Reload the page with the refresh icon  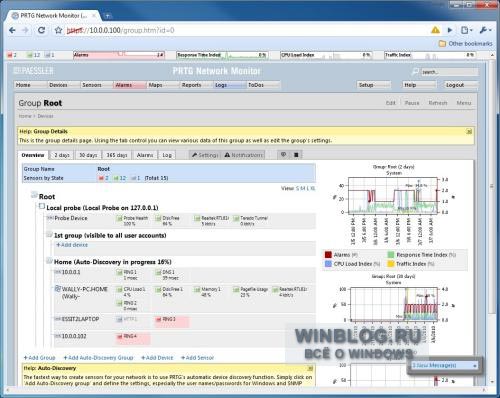tap(41, 30)
